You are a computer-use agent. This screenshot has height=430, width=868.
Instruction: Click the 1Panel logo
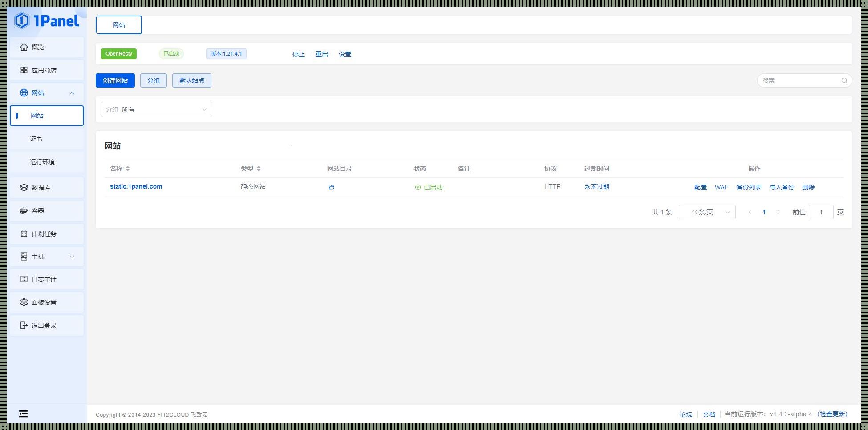pyautogui.click(x=46, y=20)
